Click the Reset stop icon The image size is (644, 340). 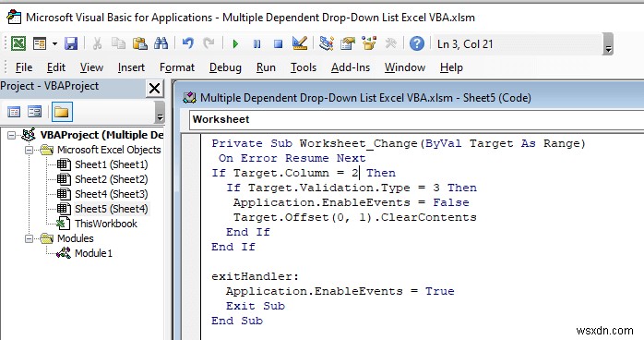278,43
